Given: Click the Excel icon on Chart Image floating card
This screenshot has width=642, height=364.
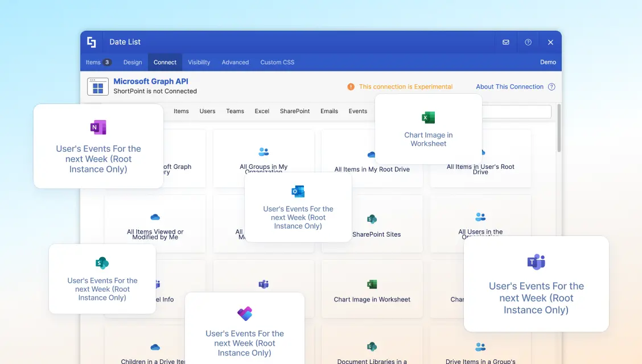Looking at the screenshot, I should [x=428, y=117].
